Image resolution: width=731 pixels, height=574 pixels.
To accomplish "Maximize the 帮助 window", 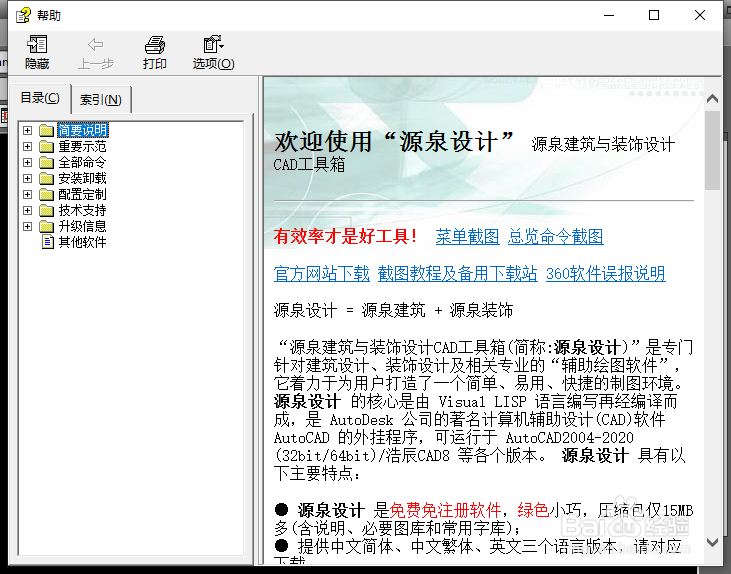I will pos(654,15).
